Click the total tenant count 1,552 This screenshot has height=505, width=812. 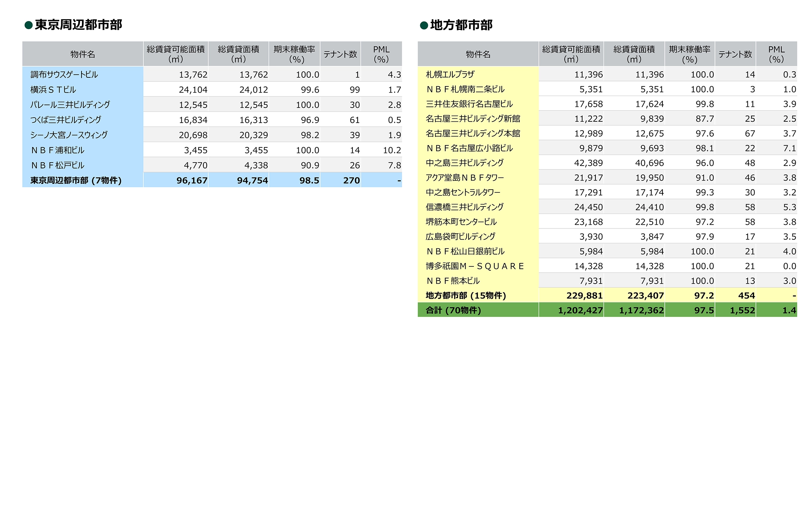pyautogui.click(x=742, y=310)
